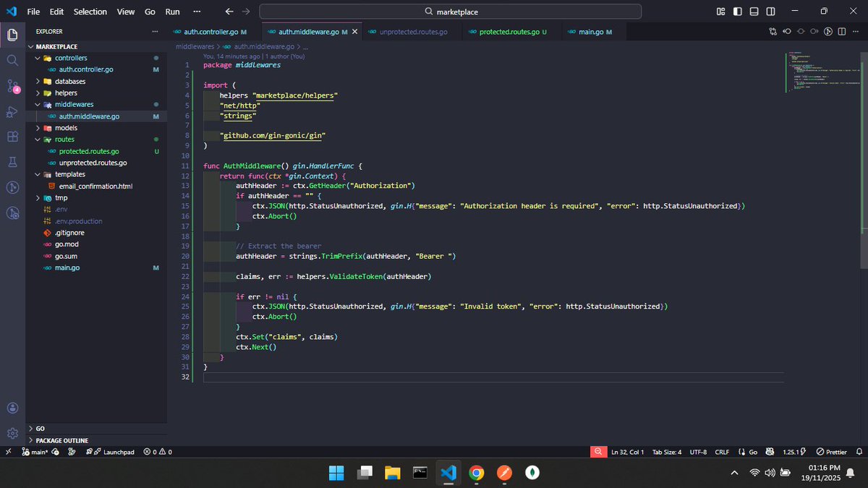Click the Prettier status bar icon

pyautogui.click(x=830, y=451)
